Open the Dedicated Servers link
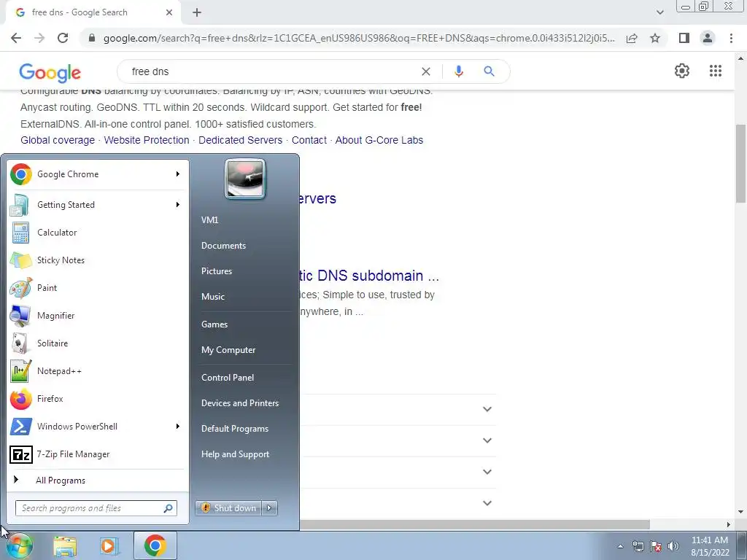The height and width of the screenshot is (560, 747). 240,140
